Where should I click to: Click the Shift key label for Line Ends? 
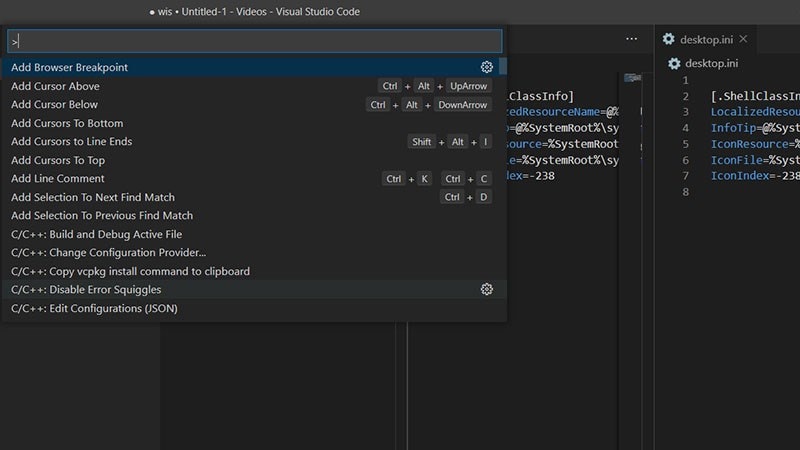(x=421, y=142)
